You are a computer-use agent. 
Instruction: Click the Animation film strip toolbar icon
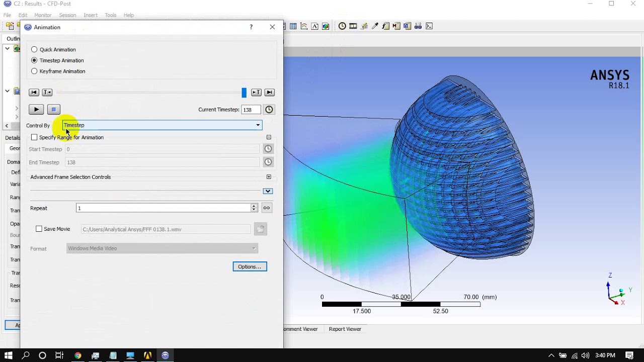pyautogui.click(x=353, y=26)
